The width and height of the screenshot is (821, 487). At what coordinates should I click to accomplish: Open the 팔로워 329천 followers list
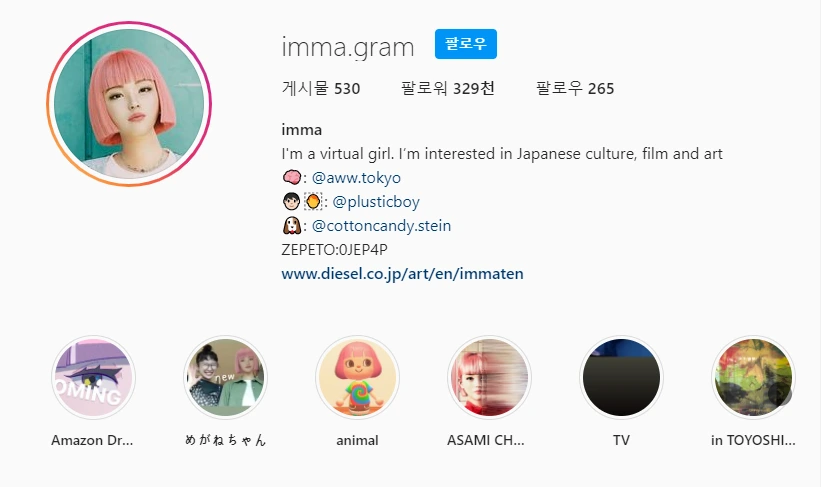point(448,88)
